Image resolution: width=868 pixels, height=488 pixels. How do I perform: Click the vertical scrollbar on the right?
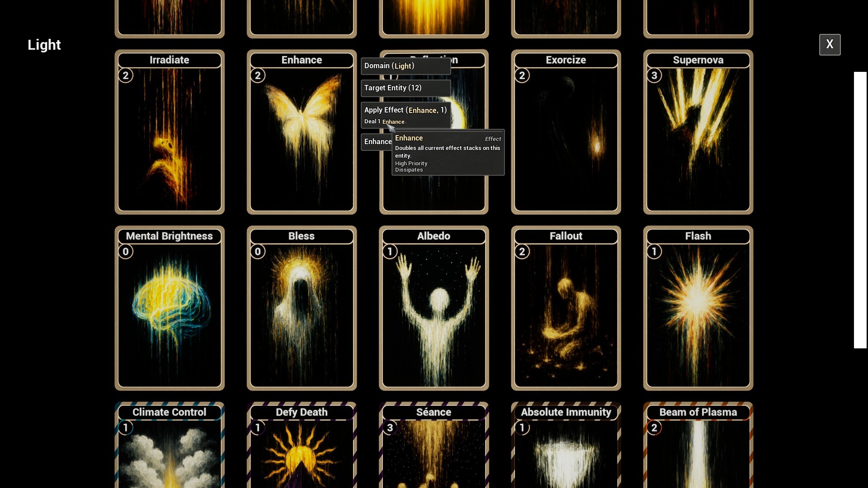[860, 210]
